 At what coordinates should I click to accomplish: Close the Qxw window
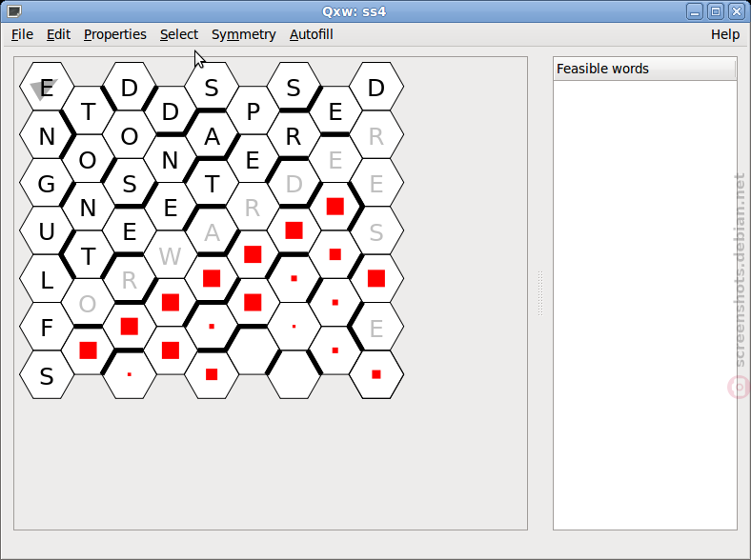(737, 11)
